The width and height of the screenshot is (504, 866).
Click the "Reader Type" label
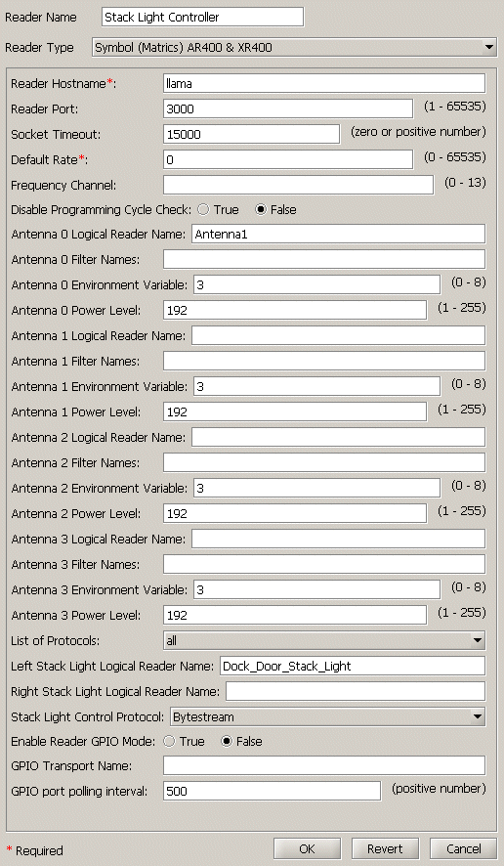[39, 48]
